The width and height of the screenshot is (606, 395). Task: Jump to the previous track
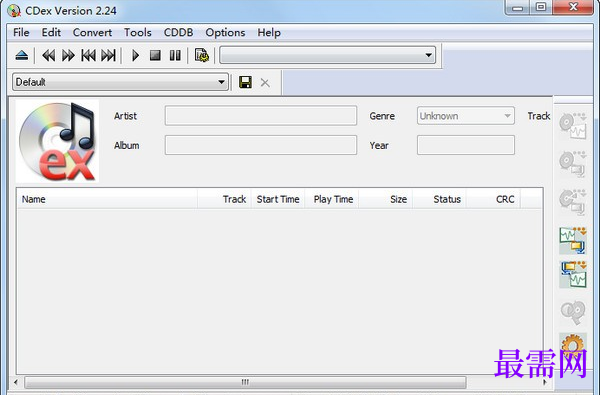(88, 55)
